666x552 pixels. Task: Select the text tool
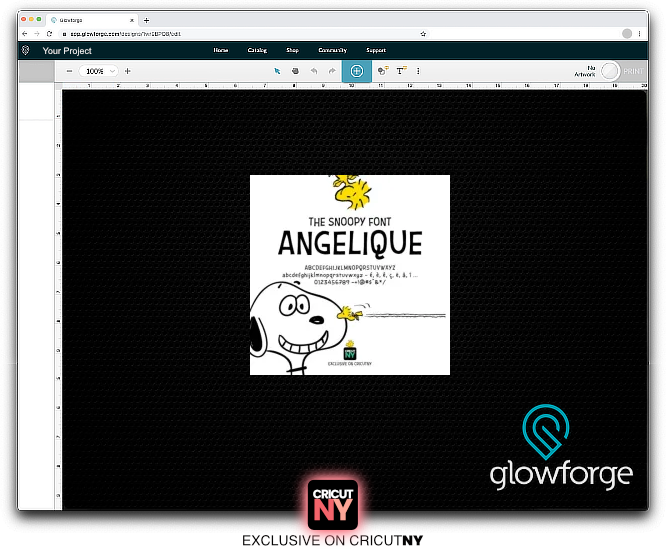tap(401, 71)
